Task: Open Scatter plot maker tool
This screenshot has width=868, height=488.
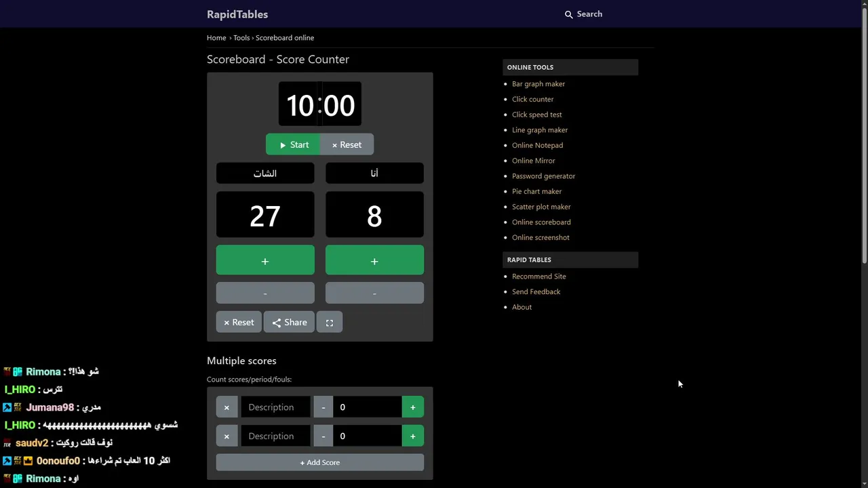Action: pos(541,207)
